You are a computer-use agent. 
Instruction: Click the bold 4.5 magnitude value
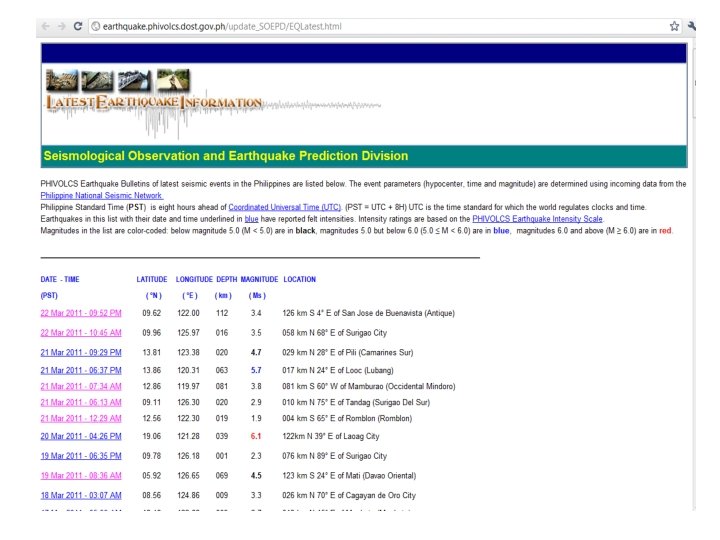(256, 476)
